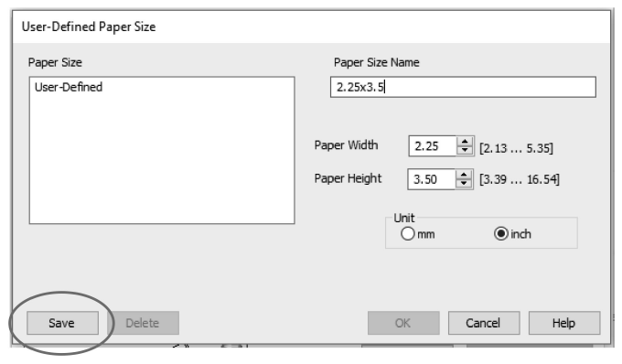Screen dimensions: 622x364
Task: Open Help for paper size dialog
Action: coord(564,323)
